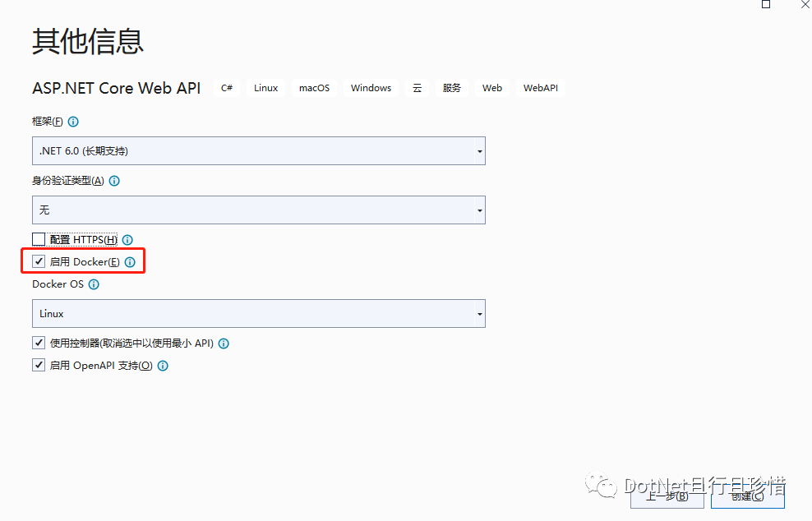Click the Web tag
Image resolution: width=812 pixels, height=521 pixels.
coord(492,88)
